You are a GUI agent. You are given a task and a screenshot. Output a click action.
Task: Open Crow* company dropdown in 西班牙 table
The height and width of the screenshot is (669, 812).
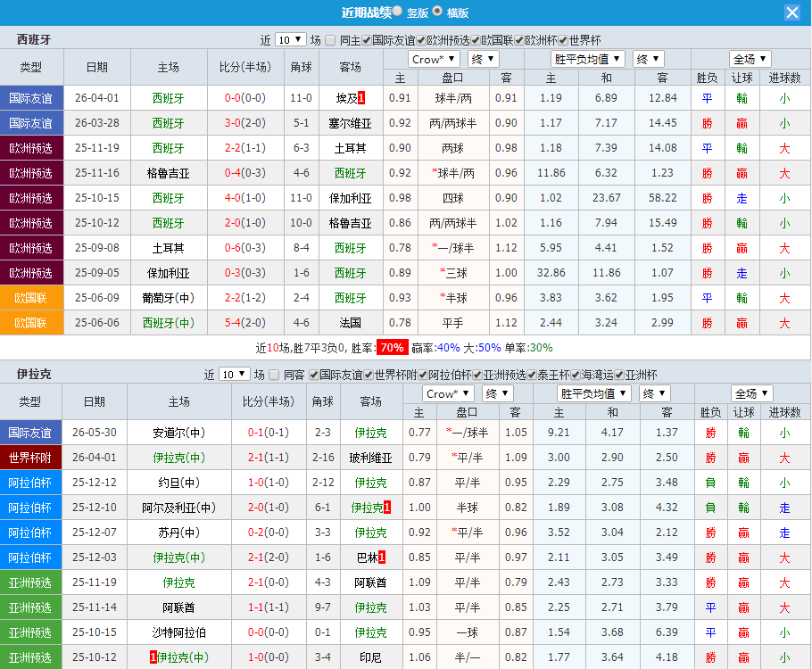click(x=434, y=59)
